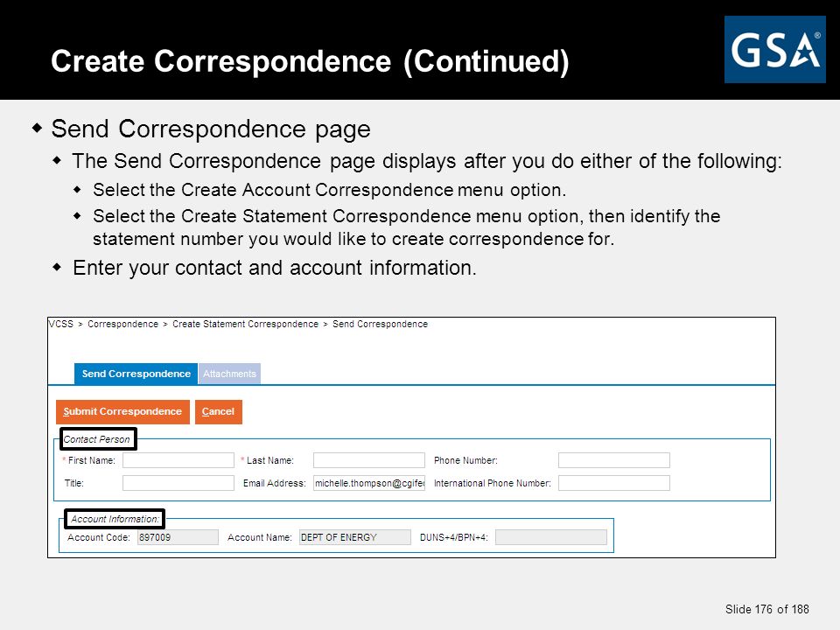Go to Create Statement Correspondence breadcrumb
The image size is (840, 630).
245,324
